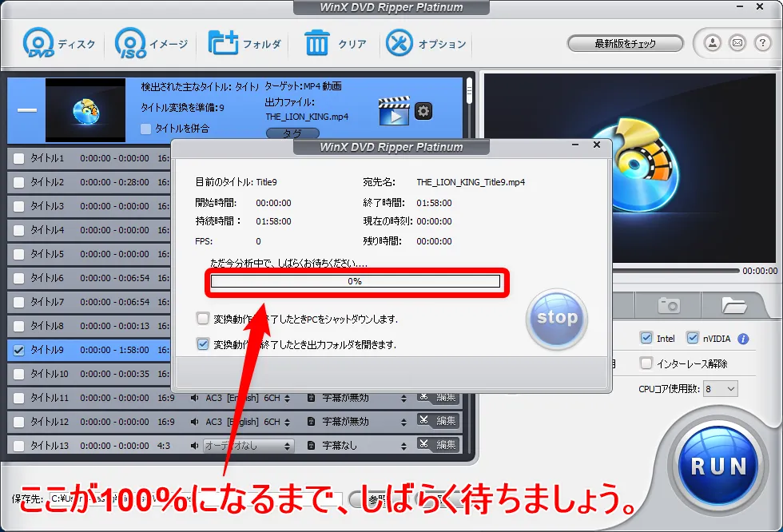Click the preview playback seek bar
Screen dimensions: 783x532
point(675,271)
